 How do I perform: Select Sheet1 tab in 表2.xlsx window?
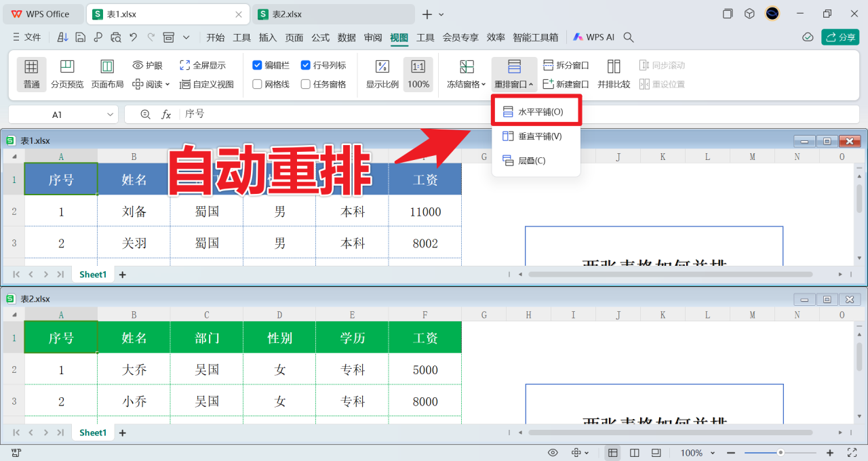[x=93, y=433]
